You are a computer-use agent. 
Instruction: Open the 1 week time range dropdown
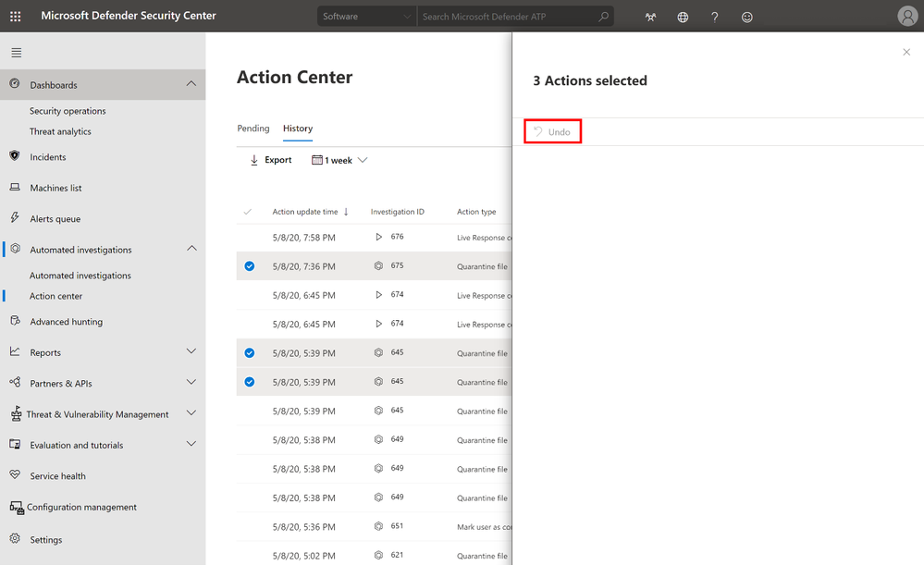tap(339, 160)
